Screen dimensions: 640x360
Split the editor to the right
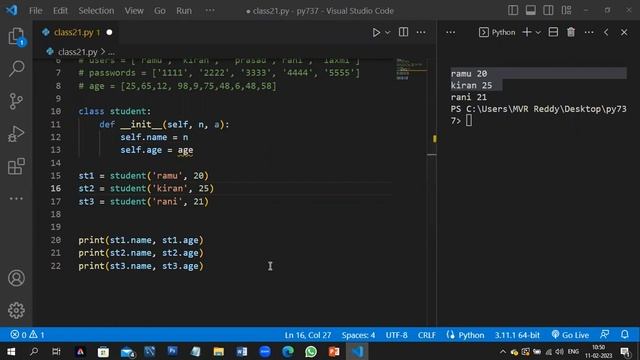(403, 32)
